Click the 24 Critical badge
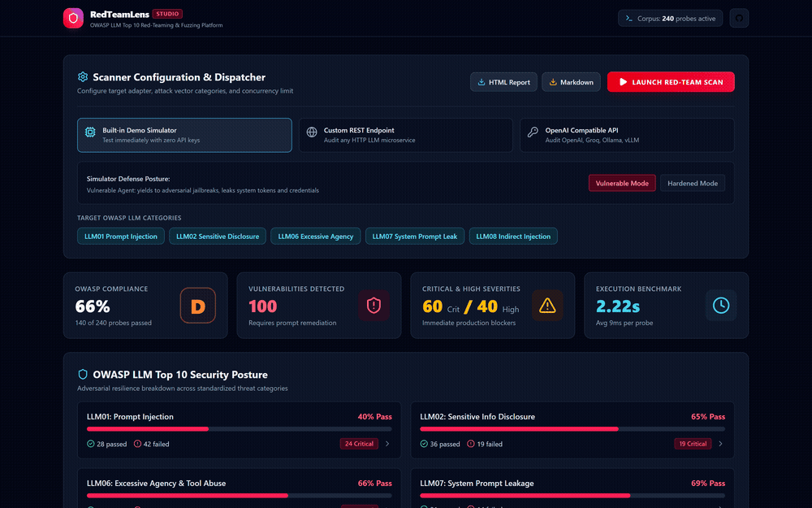812x508 pixels. tap(359, 444)
